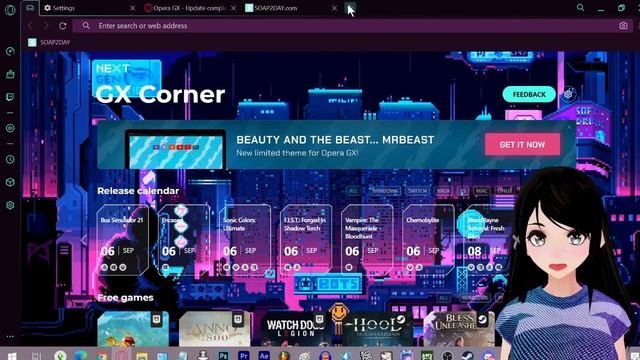Open Twitch from the sidebar
640x360 pixels.
10,97
